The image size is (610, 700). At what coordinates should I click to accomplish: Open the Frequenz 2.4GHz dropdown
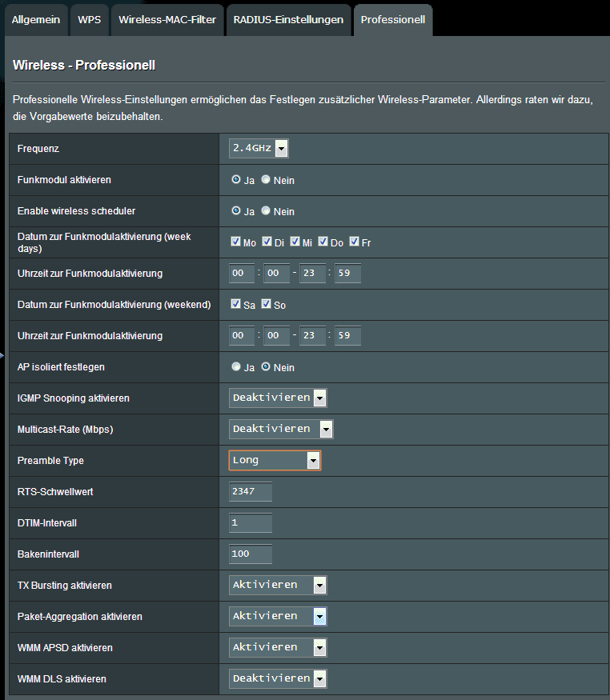[x=259, y=148]
